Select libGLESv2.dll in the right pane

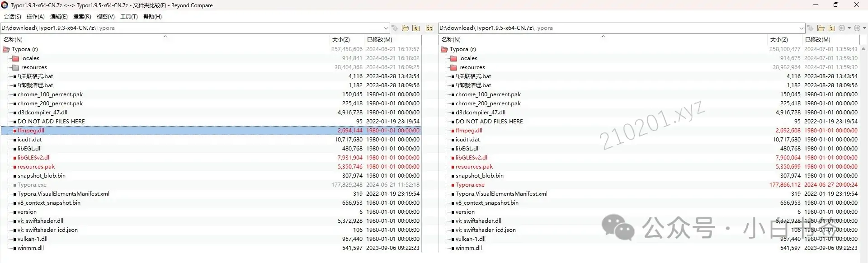click(x=472, y=158)
